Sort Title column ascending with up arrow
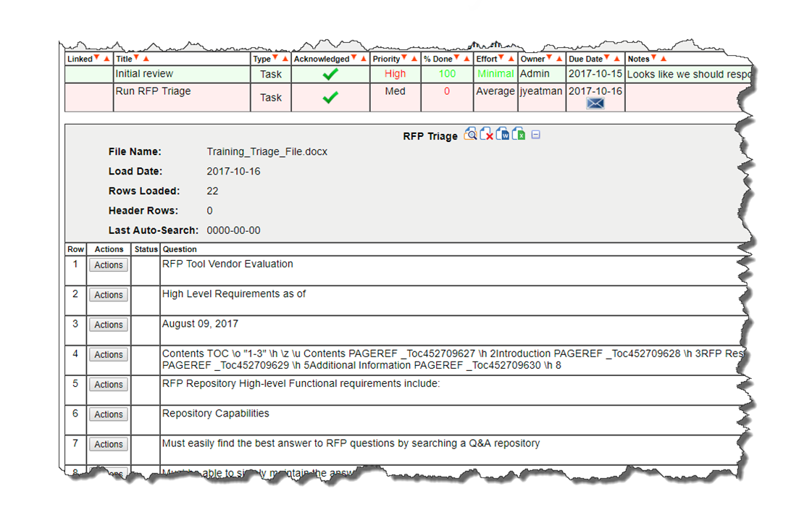 146,58
